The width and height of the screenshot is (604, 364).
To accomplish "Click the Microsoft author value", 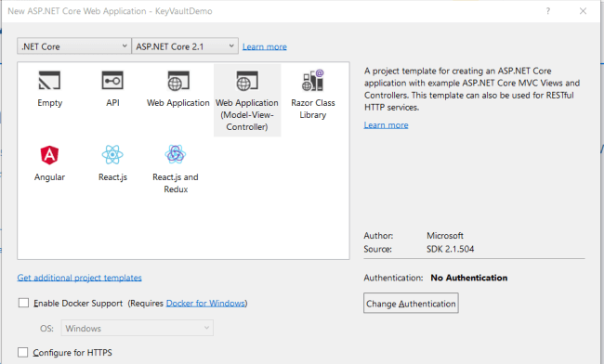I will click(445, 236).
